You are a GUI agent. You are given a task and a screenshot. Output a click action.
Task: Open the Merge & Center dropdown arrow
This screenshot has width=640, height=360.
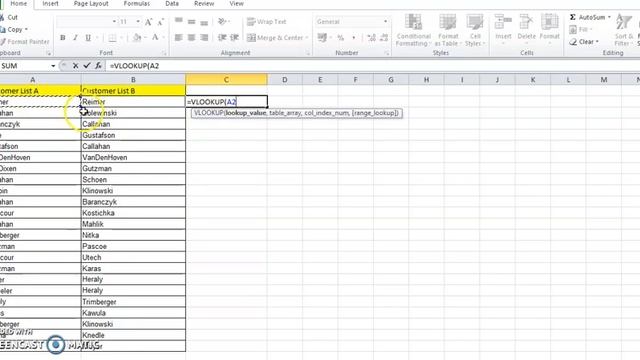click(x=307, y=38)
